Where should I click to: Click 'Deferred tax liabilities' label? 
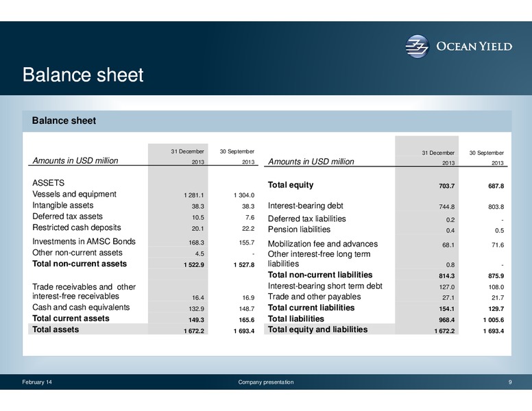tap(306, 219)
